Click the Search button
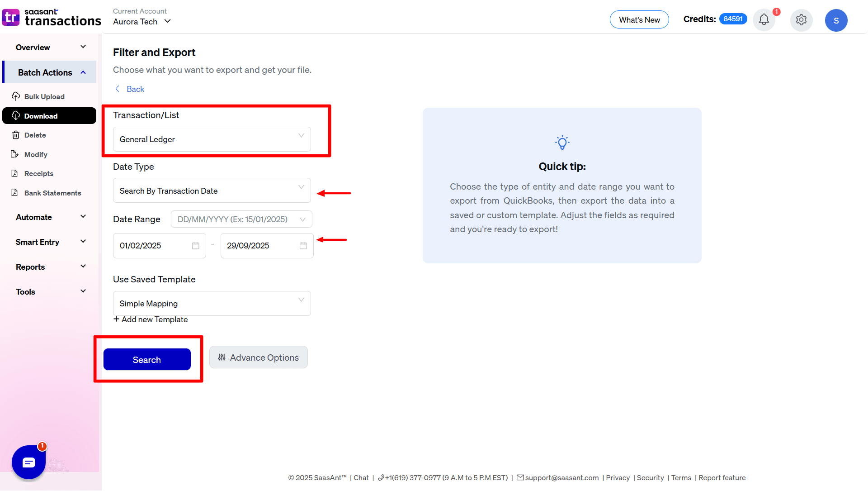 pos(146,359)
